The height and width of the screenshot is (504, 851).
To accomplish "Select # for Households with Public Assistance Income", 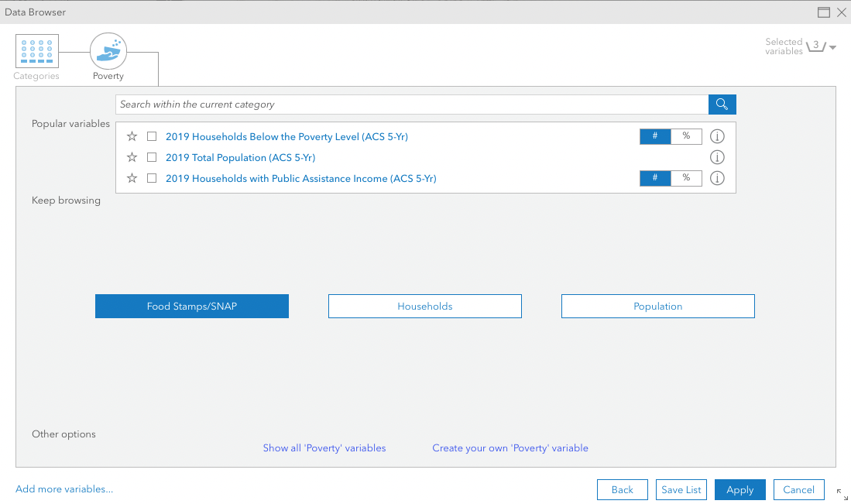I will (x=655, y=178).
